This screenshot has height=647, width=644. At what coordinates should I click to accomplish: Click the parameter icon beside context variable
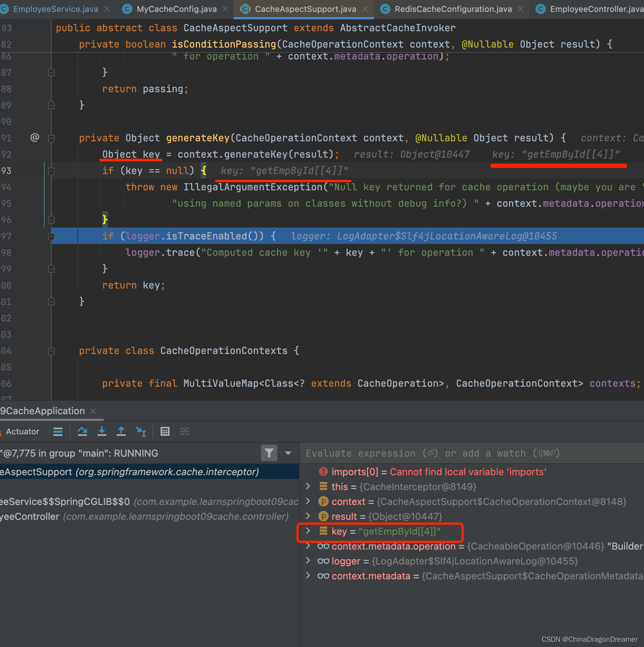[323, 501]
